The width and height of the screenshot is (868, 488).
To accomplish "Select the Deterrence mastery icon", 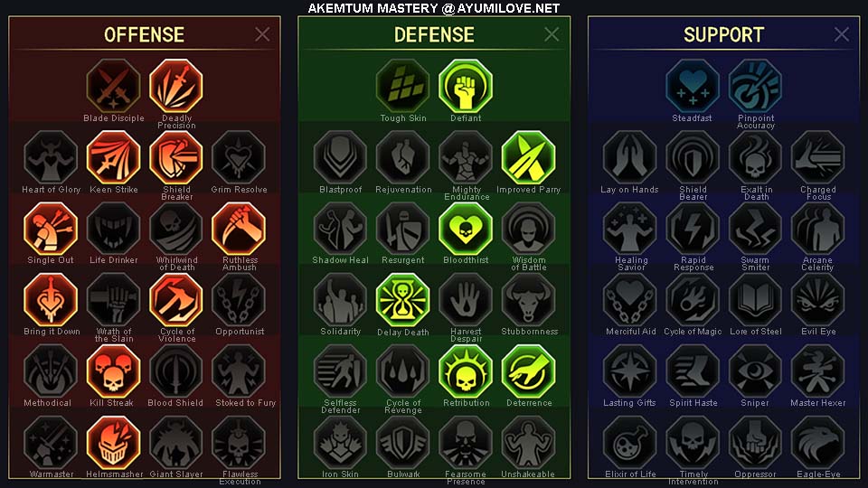I will click(x=528, y=371).
